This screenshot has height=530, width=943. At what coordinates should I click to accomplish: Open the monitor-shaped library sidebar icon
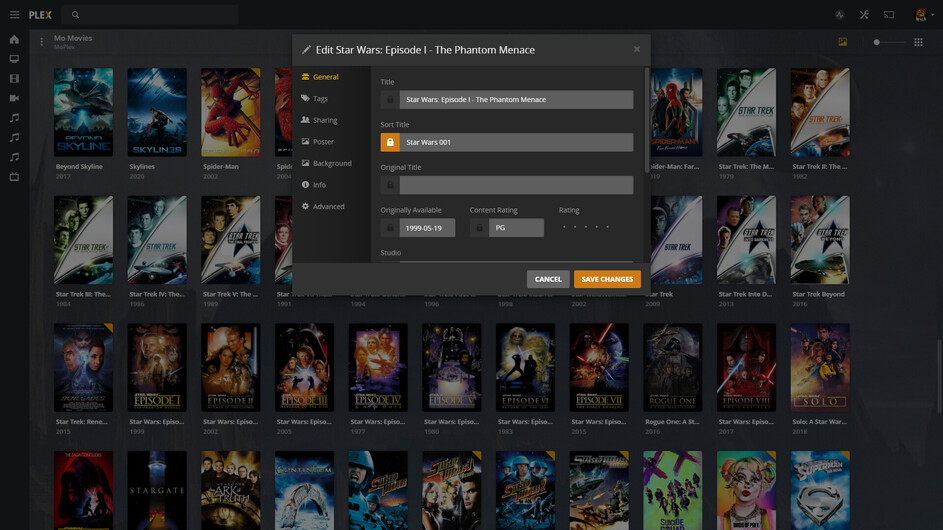14,59
